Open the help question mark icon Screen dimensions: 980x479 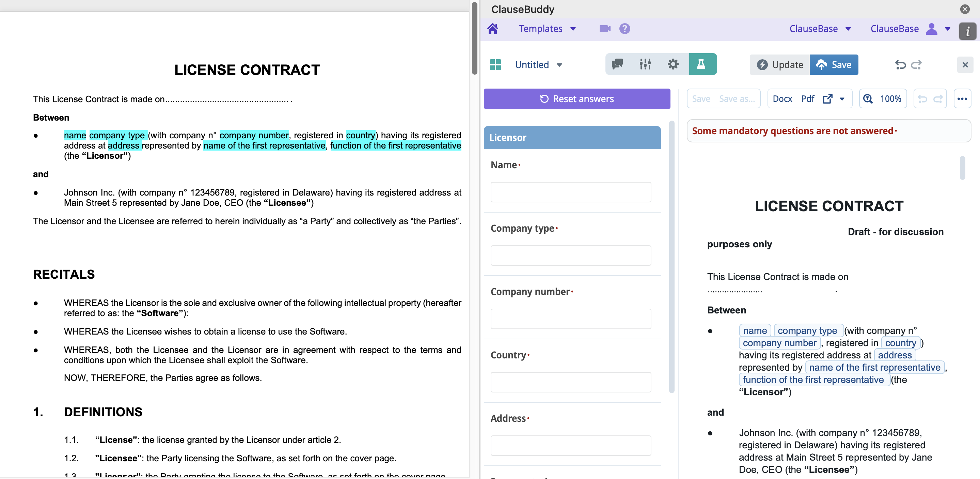(624, 29)
